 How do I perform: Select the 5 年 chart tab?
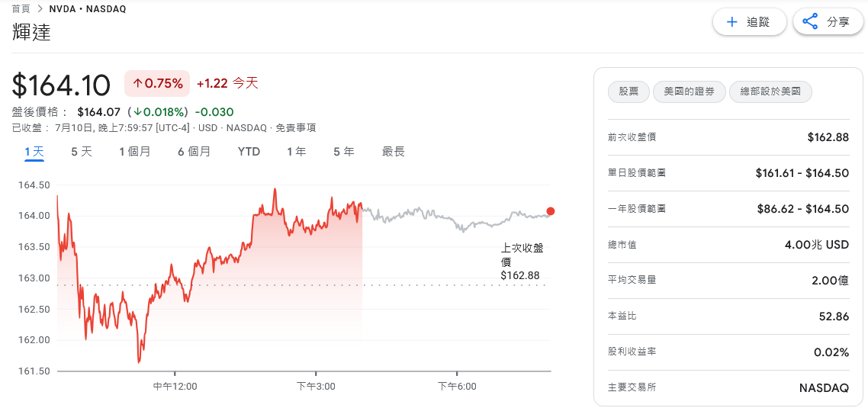point(344,152)
